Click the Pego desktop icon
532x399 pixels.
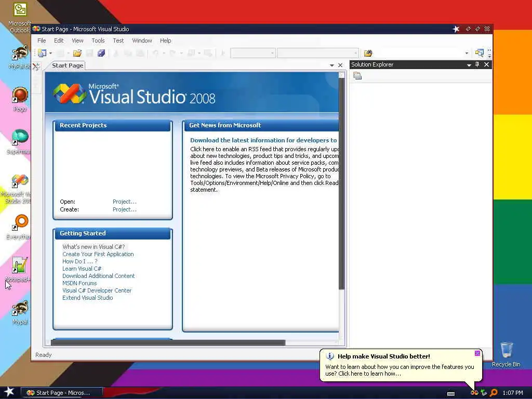tap(20, 99)
